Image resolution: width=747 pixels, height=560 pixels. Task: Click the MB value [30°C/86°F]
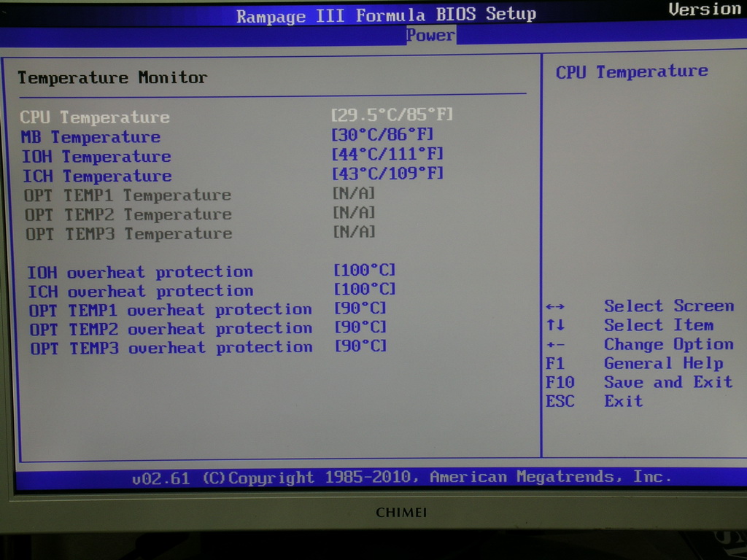382,135
